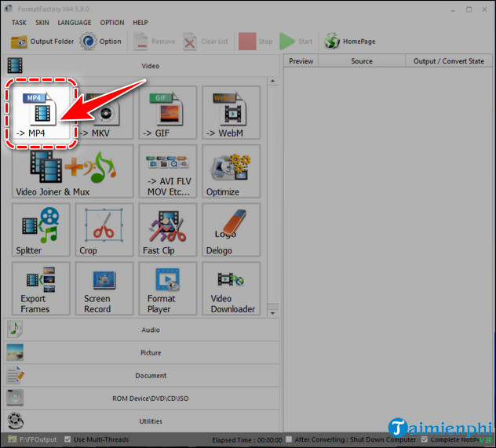Click the scroll down arrow in Video panel
The height and width of the screenshot is (448, 496).
(272, 313)
